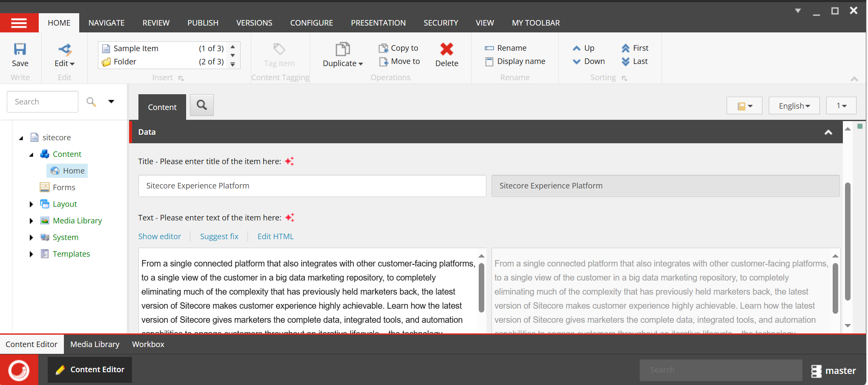Click the Edit HTML link
Viewport: 868px width, 385px height.
(276, 236)
